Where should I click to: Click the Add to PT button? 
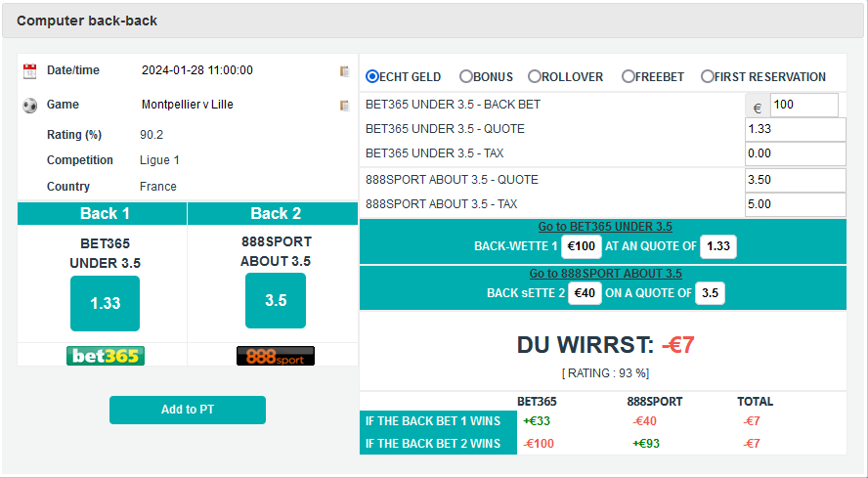188,410
